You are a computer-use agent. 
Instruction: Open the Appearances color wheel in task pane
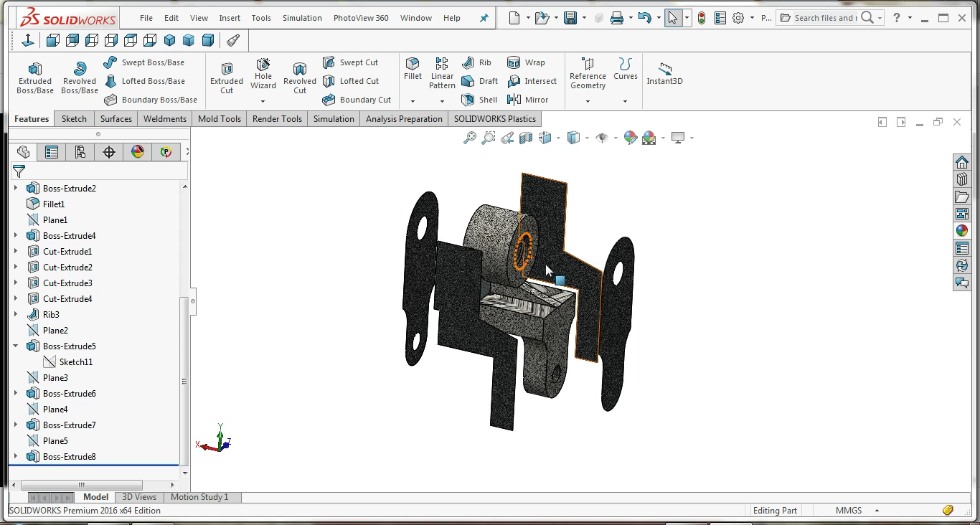coord(962,231)
